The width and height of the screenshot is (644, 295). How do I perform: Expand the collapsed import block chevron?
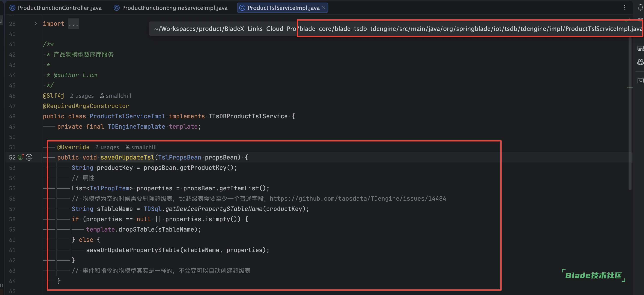click(x=36, y=24)
